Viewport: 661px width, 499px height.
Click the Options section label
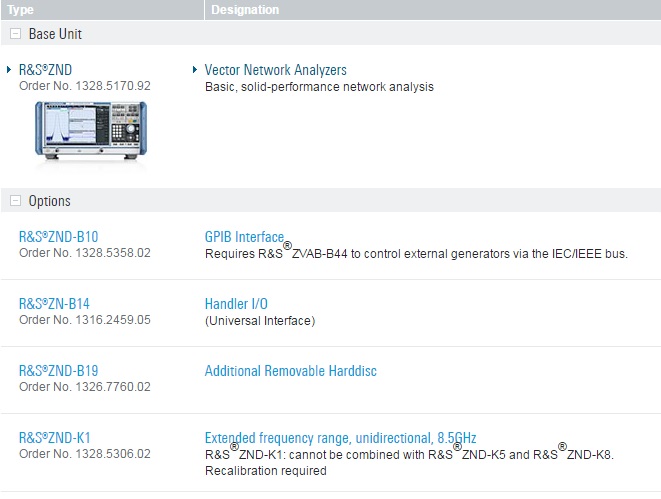(x=49, y=201)
